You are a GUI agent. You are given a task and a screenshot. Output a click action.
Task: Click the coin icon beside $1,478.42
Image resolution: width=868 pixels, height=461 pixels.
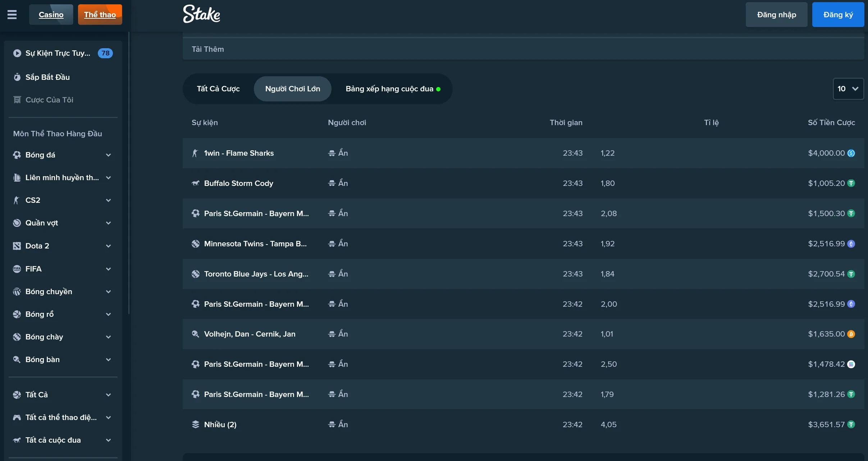click(851, 364)
